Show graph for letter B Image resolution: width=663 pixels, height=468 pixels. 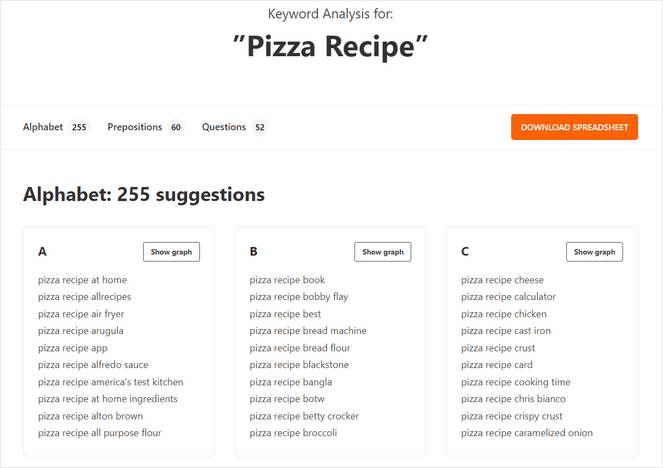383,252
